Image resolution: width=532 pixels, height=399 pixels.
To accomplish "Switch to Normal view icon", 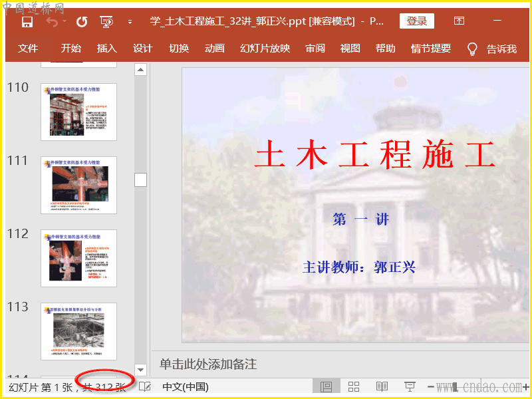I will pyautogui.click(x=326, y=387).
